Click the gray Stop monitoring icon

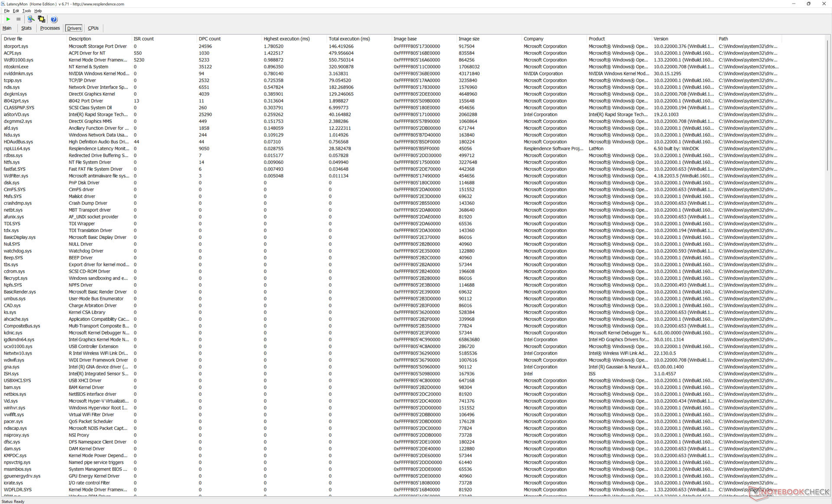coord(18,19)
